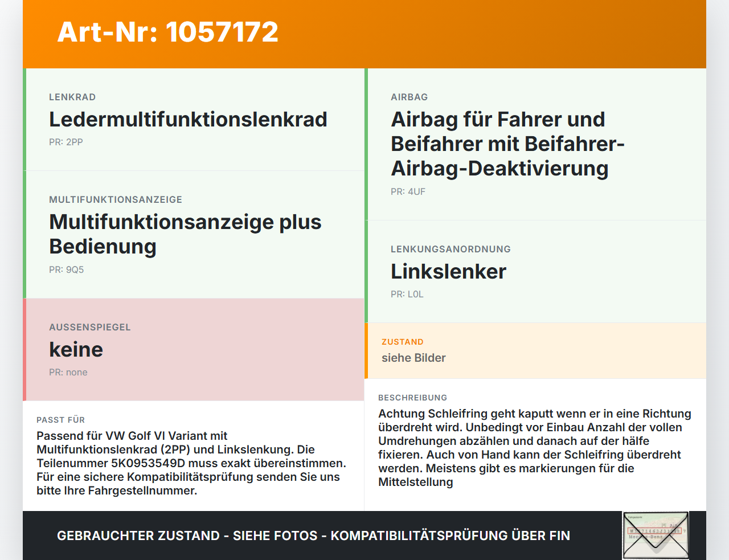
Task: Select the "Ledermultifunktionslenkrad" title
Action: [188, 119]
